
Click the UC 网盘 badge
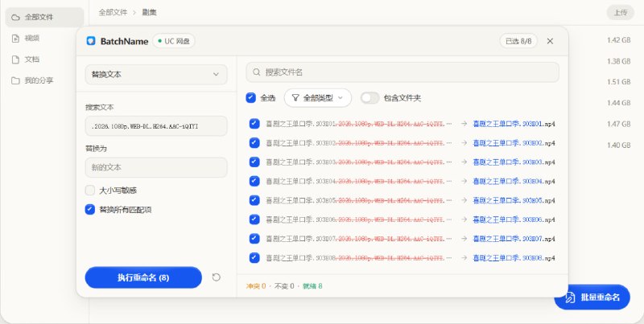[x=174, y=41]
